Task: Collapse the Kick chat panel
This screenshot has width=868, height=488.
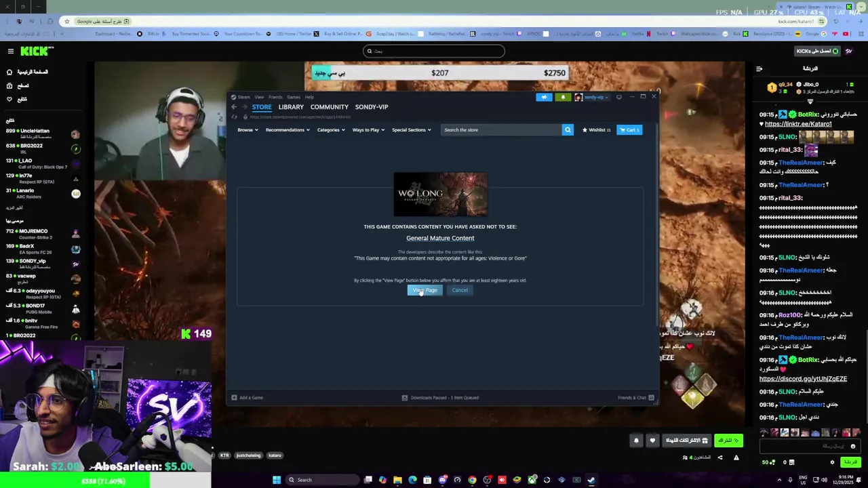Action: 759,68
